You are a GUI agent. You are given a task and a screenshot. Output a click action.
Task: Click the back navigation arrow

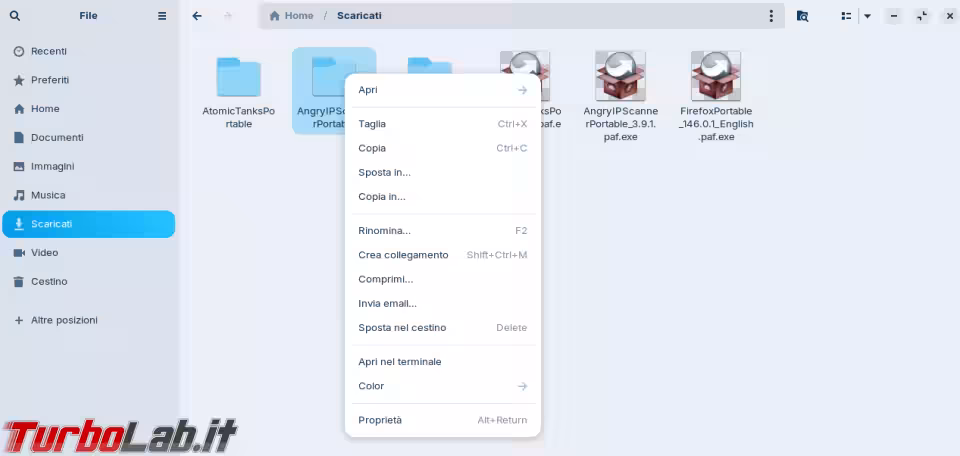point(197,16)
